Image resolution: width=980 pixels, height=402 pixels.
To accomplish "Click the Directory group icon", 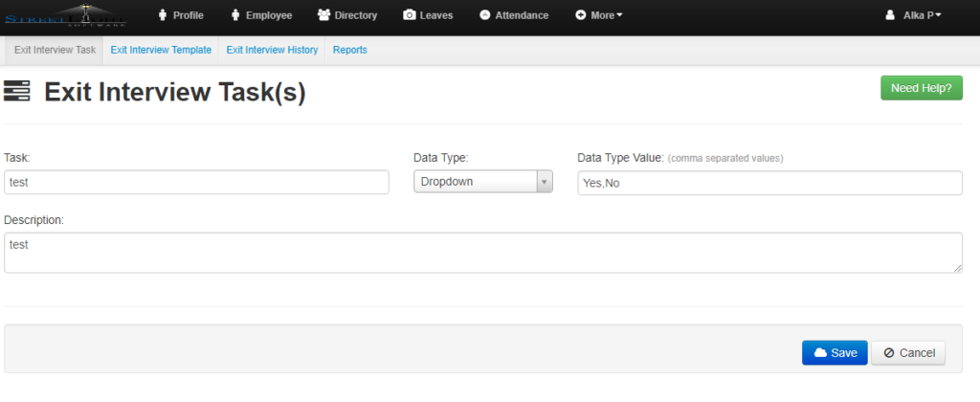I will pyautogui.click(x=323, y=15).
